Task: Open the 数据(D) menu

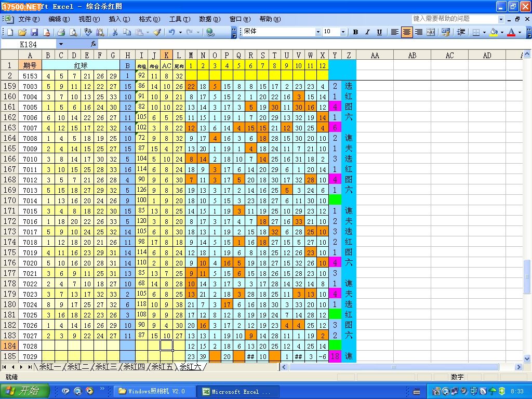Action: [x=210, y=19]
